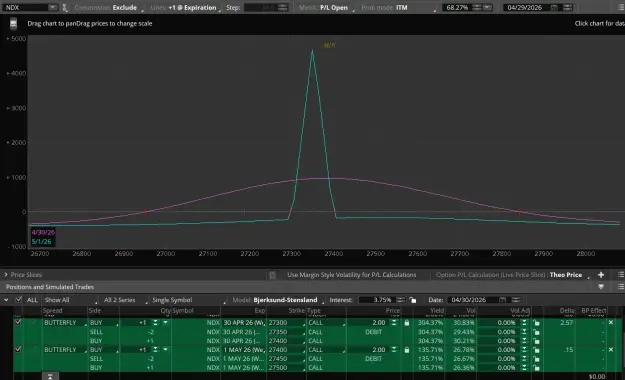Screen dimensions: 625x380
Task: Click the 04/29/2026 date field at top
Action: (x=527, y=8)
